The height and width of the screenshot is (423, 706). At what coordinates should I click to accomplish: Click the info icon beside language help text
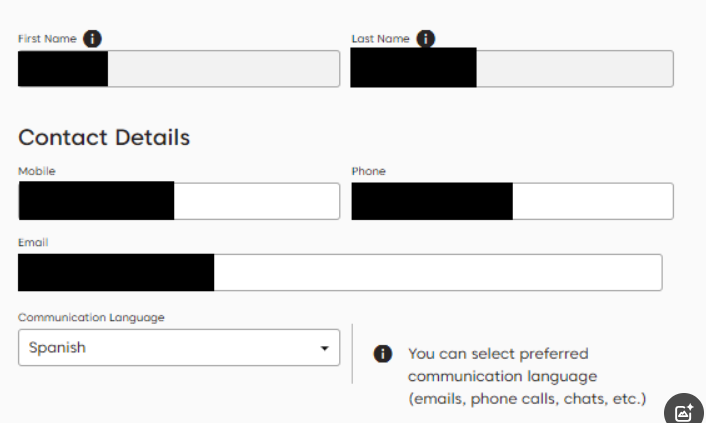pyautogui.click(x=382, y=354)
